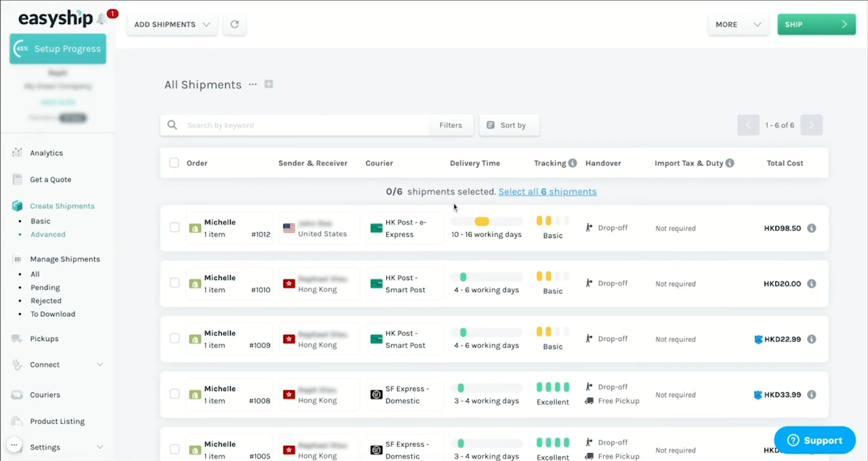Click the Analytics sidebar icon
Viewport: 868px width, 461px height.
17,153
